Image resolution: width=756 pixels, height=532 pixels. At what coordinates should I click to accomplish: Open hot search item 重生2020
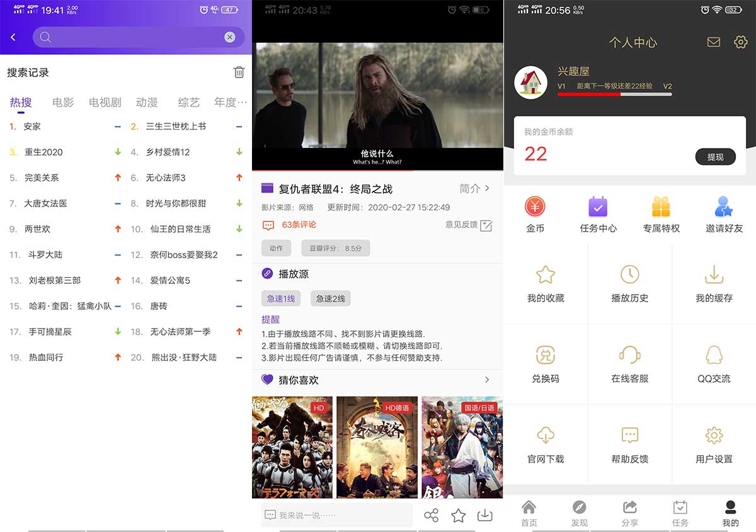[43, 152]
